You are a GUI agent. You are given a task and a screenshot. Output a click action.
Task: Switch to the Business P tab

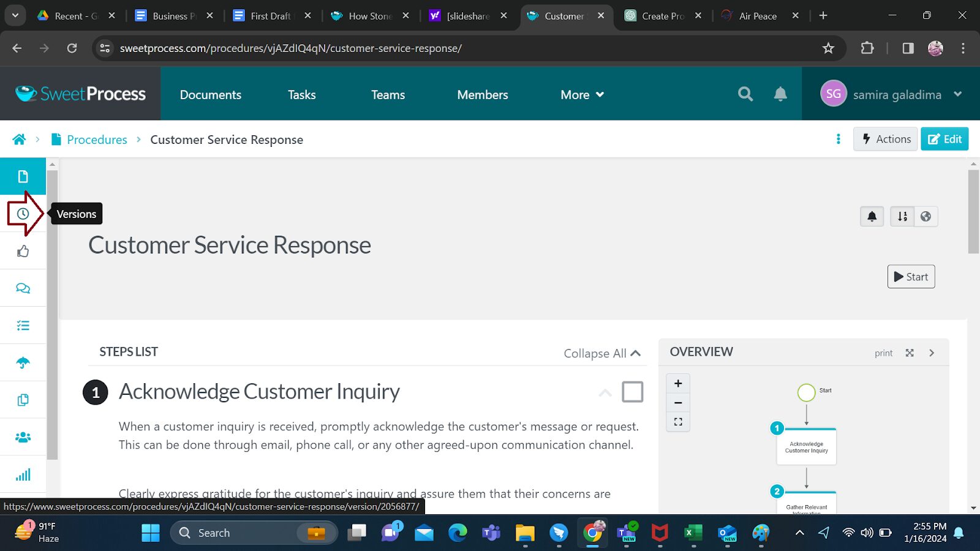[174, 16]
